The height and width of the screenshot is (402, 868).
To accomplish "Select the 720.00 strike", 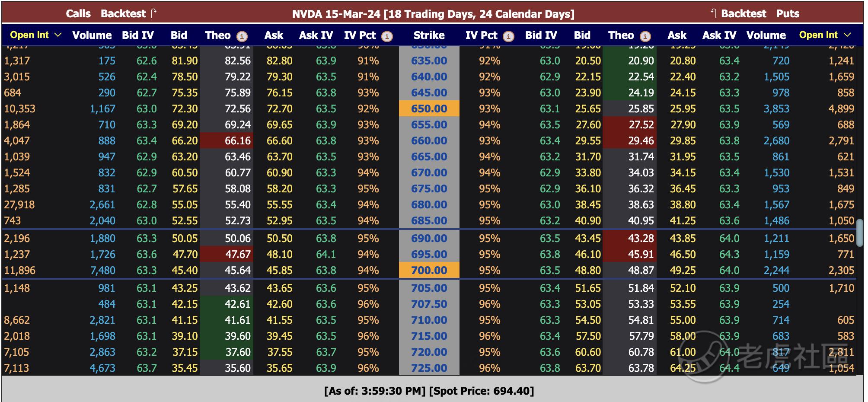I will tap(429, 352).
